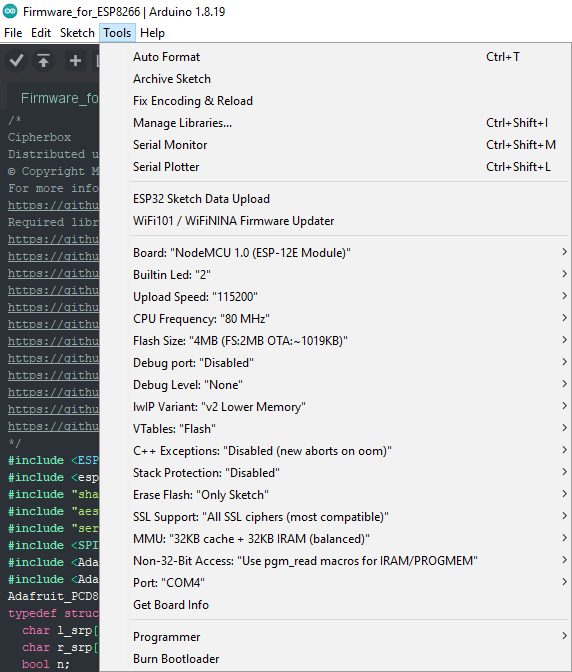Expand Erase Flash "Only Sketch" submenu
The height and width of the screenshot is (672, 572).
[x=335, y=495]
